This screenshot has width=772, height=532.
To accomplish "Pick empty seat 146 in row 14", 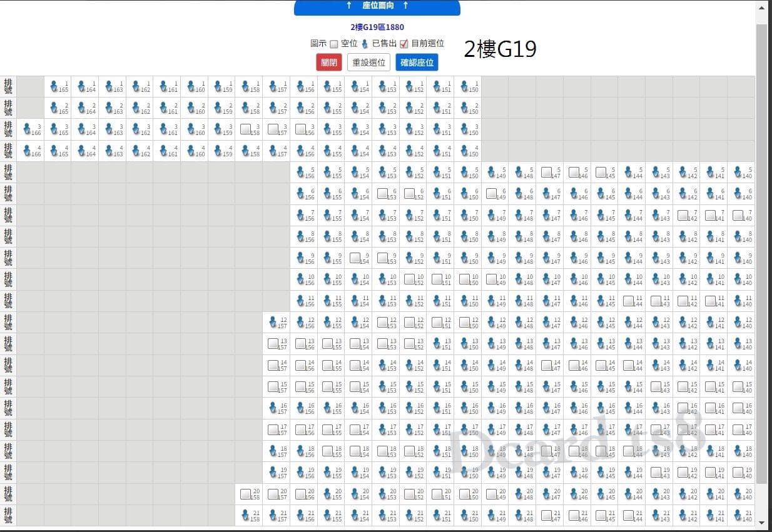I will coord(574,364).
